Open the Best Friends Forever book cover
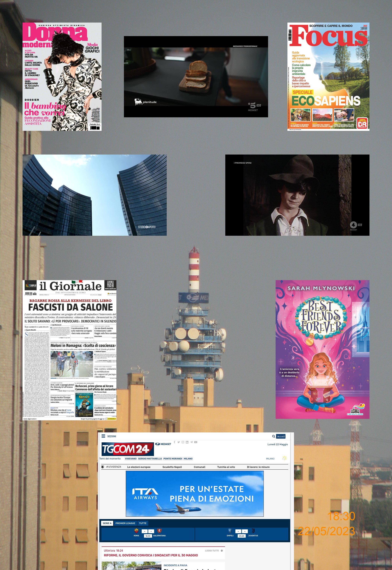 [x=322, y=349]
